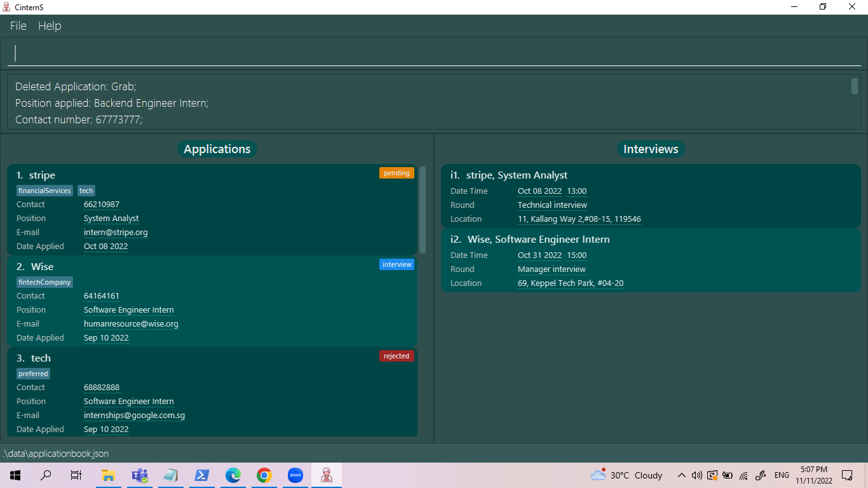
Task: Click "Contact number: 67773777;" result line
Action: [x=79, y=119]
